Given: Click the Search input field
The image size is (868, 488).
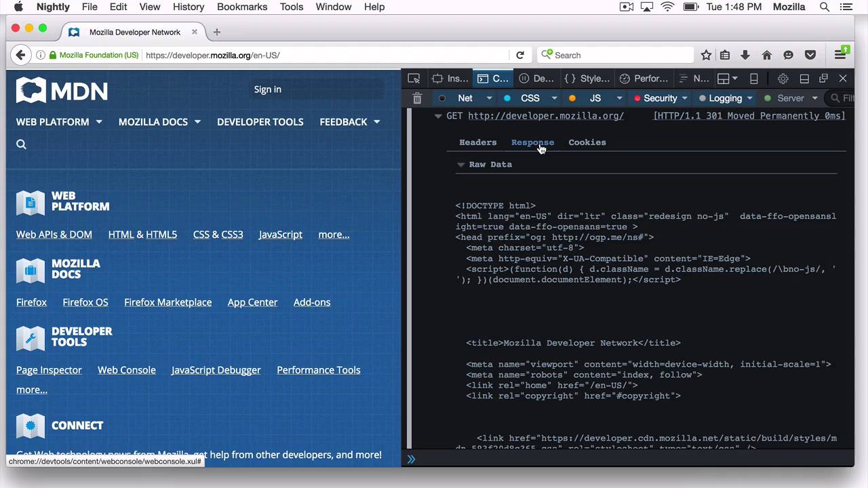Looking at the screenshot, I should pyautogui.click(x=616, y=55).
